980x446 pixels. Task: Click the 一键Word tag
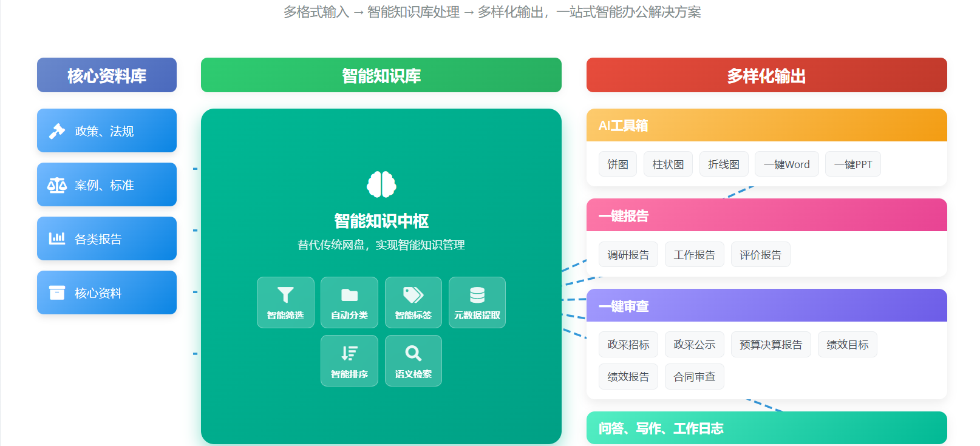coord(786,164)
